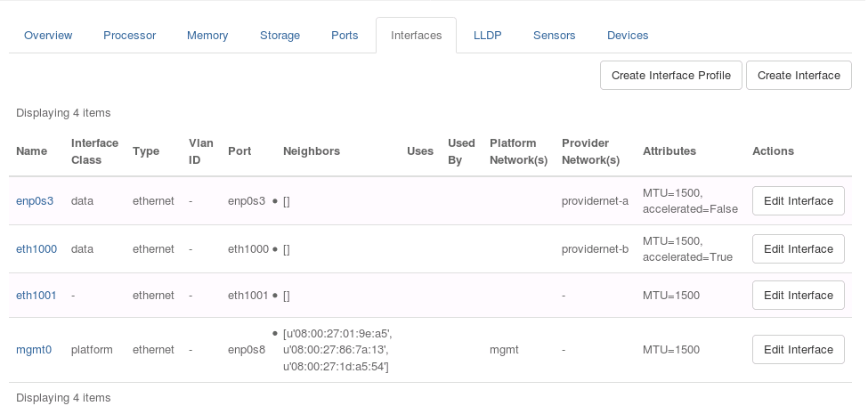View the Sensors tab

click(x=554, y=36)
